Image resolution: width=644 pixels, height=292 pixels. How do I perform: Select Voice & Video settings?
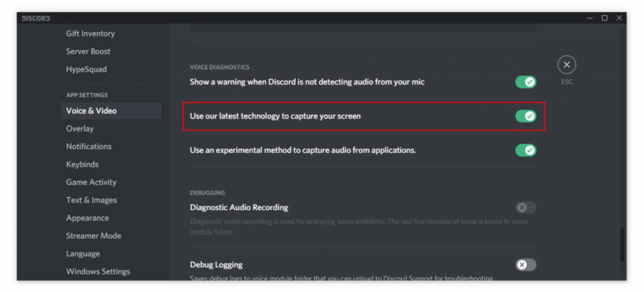(x=91, y=111)
